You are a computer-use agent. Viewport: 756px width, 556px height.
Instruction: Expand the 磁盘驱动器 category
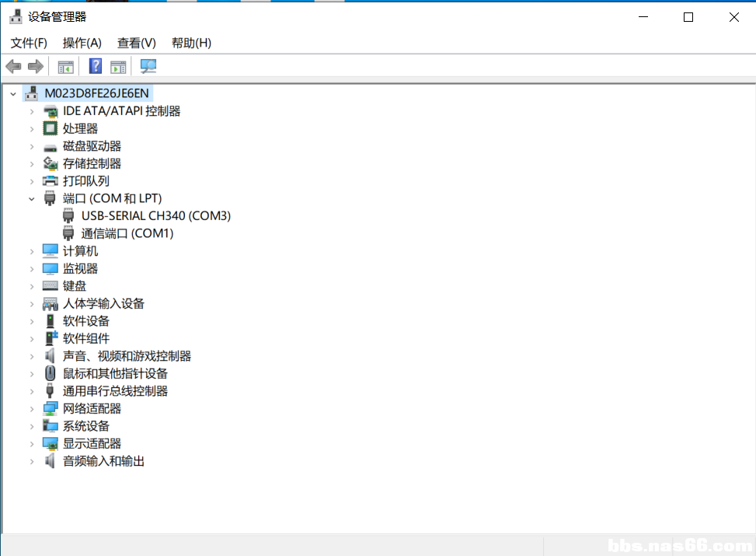coord(31,145)
